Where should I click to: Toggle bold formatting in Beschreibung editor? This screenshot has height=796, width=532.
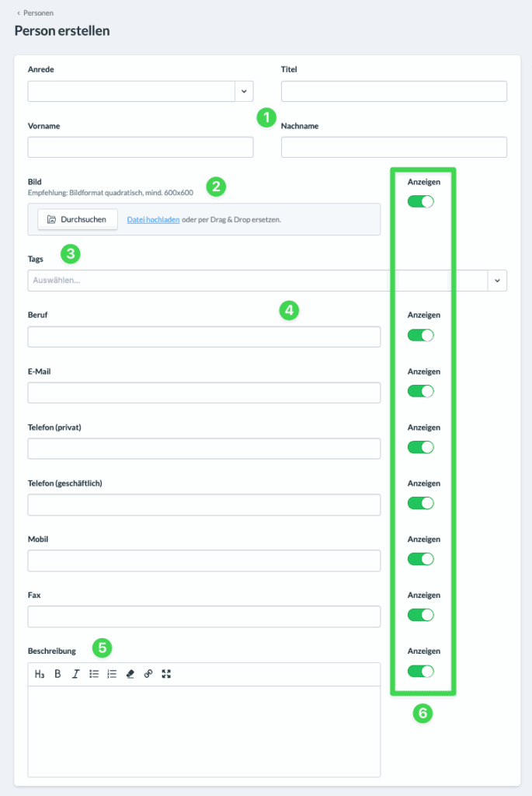[x=57, y=674]
